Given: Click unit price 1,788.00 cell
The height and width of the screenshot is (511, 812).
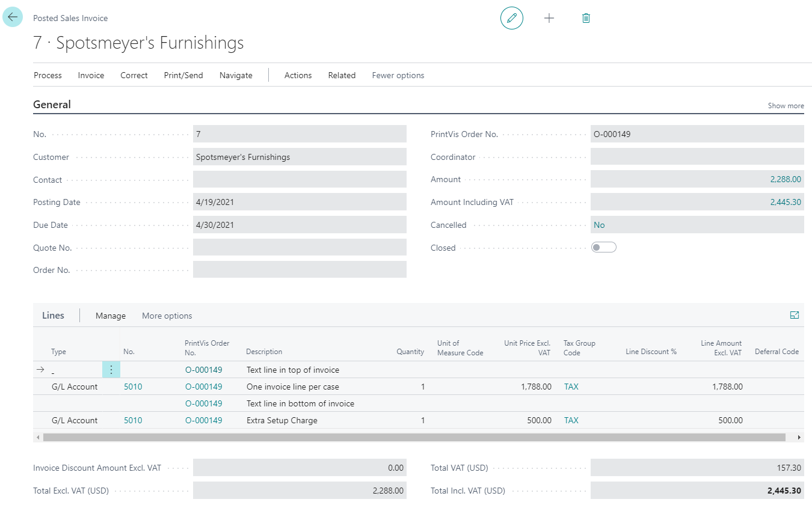Looking at the screenshot, I should click(536, 387).
